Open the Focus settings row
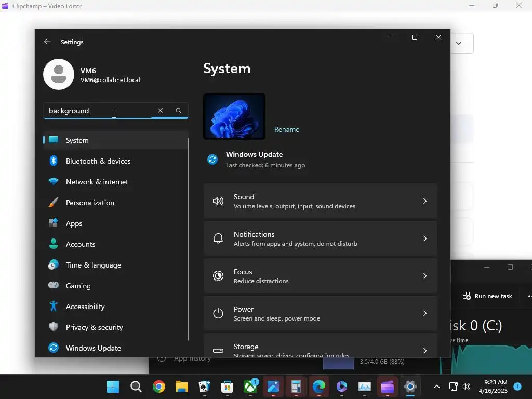The image size is (532, 399). click(x=320, y=276)
